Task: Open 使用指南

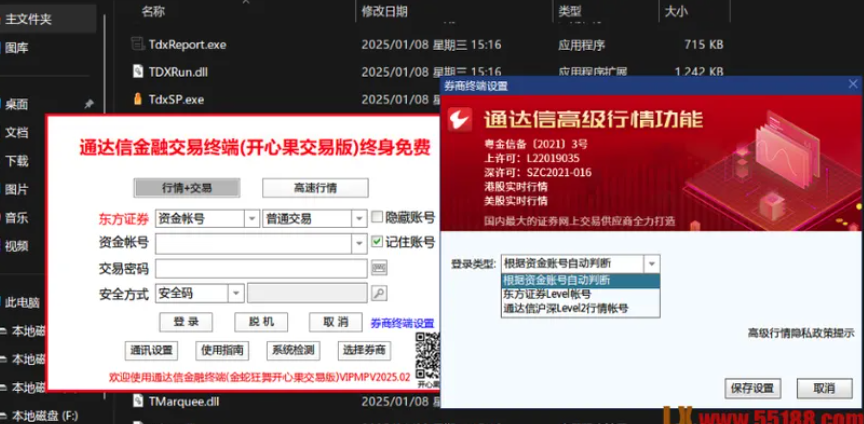Action: [222, 350]
